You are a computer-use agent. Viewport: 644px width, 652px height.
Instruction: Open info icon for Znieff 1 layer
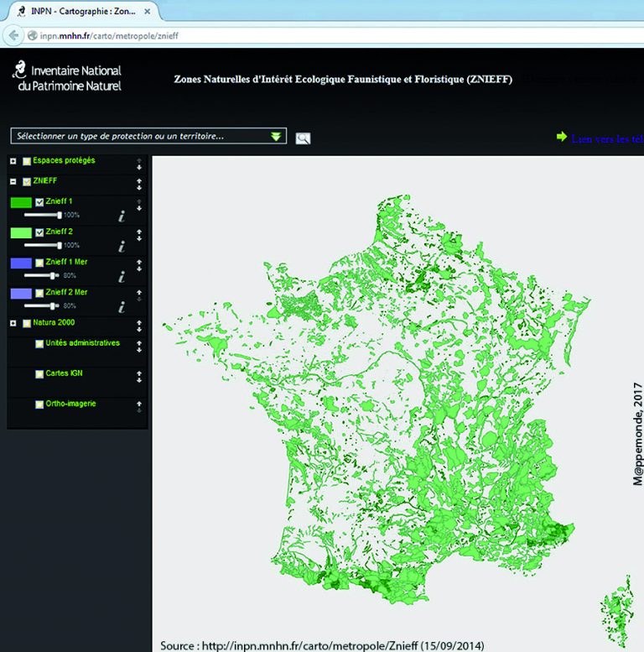pyautogui.click(x=122, y=216)
